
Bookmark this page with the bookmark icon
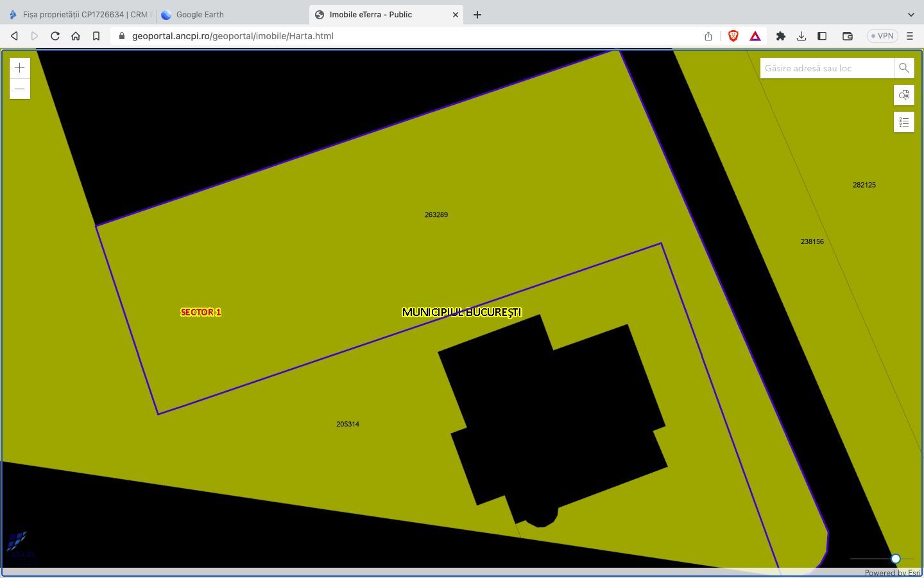point(96,36)
